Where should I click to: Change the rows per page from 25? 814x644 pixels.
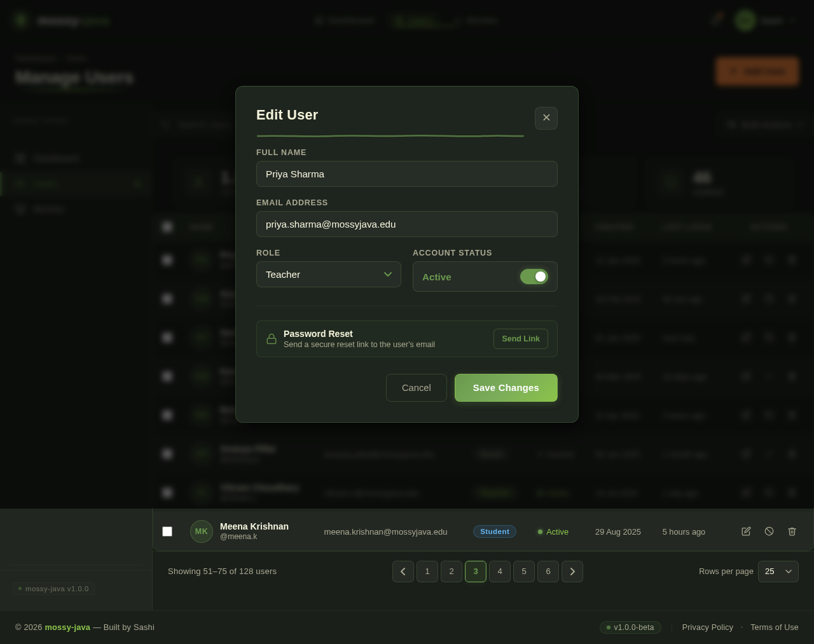(778, 571)
